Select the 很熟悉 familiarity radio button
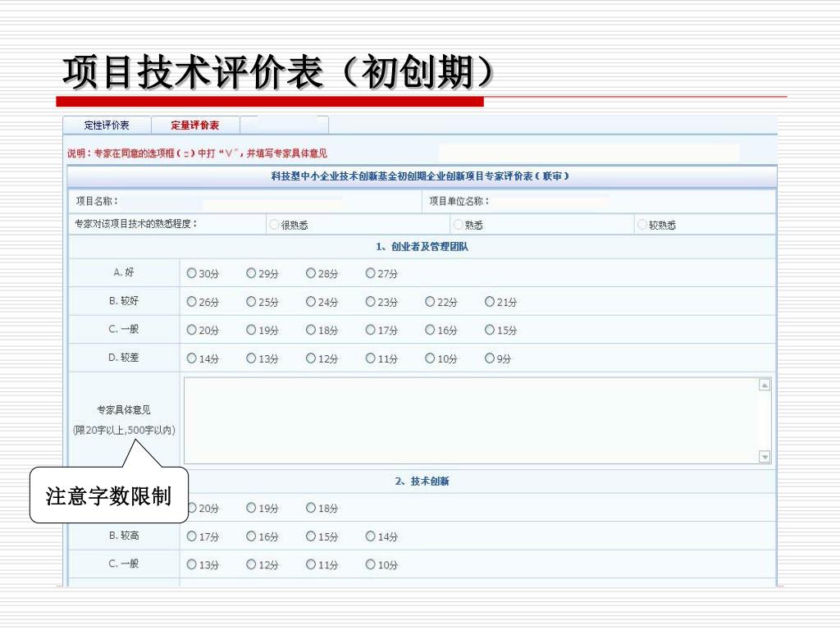The height and width of the screenshot is (630, 840). pos(274,225)
